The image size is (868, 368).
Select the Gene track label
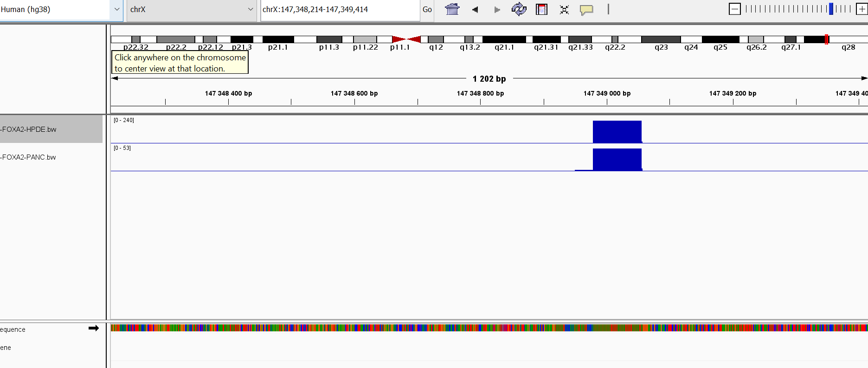click(x=6, y=348)
